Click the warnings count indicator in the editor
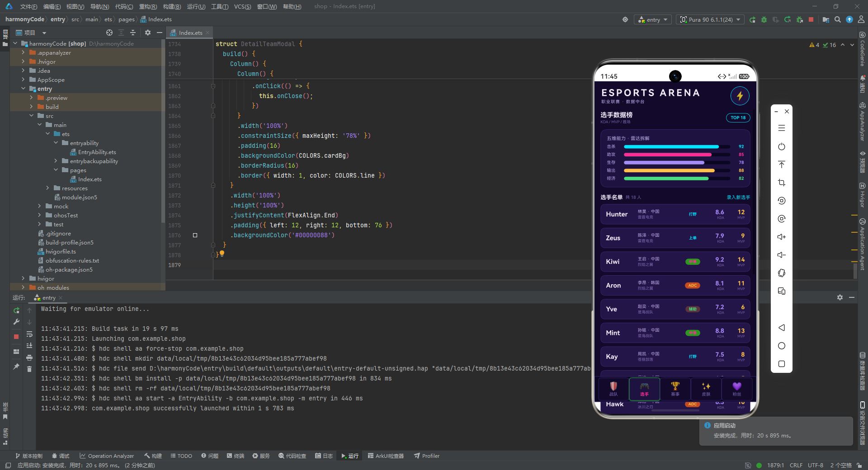 (x=814, y=45)
